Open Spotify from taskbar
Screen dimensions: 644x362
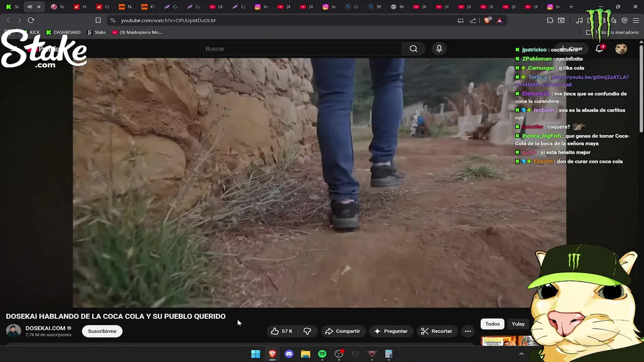(x=322, y=354)
